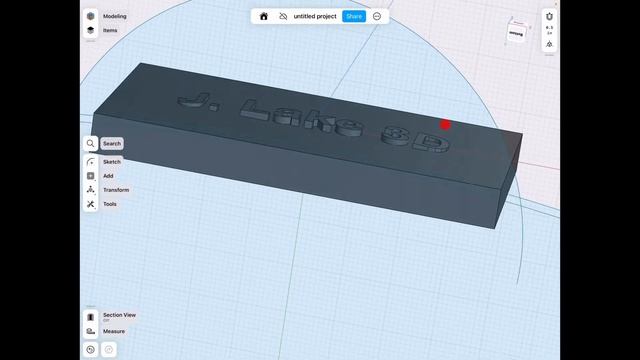Click the blue Share button

point(354,16)
